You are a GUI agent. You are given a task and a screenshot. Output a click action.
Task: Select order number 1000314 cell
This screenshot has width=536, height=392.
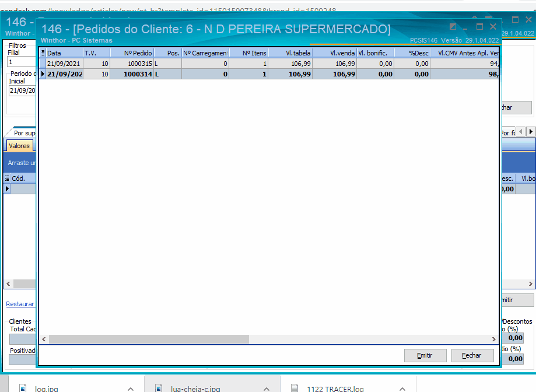click(x=132, y=74)
